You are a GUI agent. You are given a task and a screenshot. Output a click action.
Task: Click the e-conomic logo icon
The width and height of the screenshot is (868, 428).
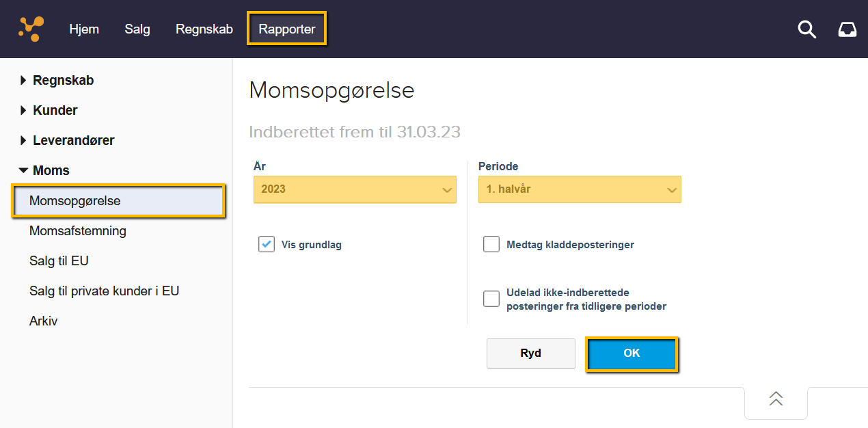30,29
